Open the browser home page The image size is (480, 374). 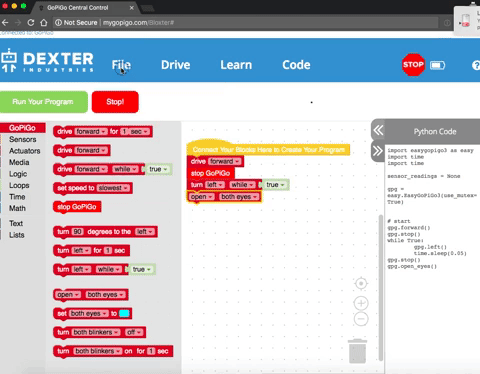point(44,23)
